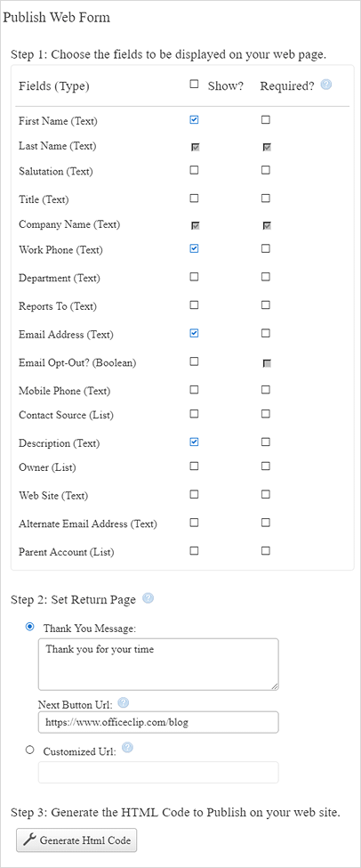
Task: Click the Customized Url text field
Action: pos(158,772)
